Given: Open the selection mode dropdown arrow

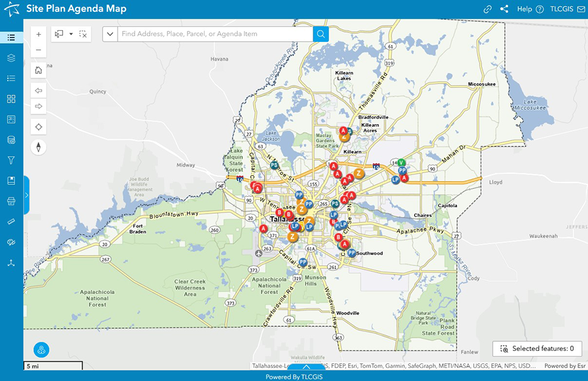Looking at the screenshot, I should click(71, 34).
